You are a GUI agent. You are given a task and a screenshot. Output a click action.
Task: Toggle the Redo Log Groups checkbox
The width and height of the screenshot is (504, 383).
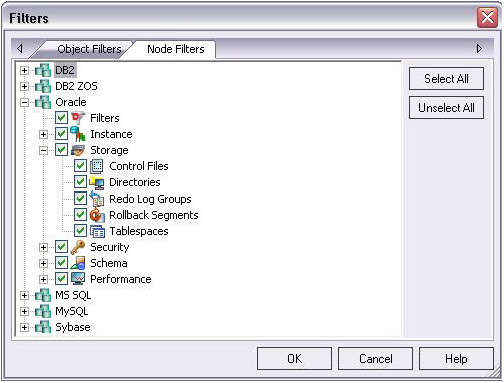[80, 198]
